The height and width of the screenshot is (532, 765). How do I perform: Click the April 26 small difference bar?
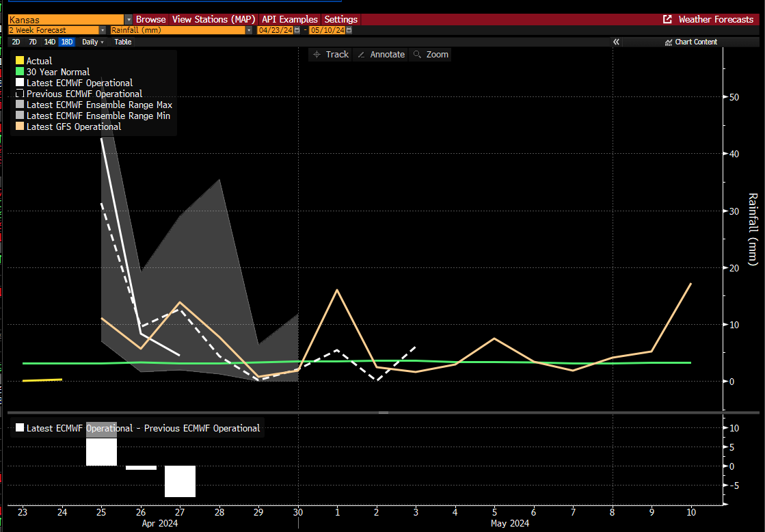pyautogui.click(x=141, y=468)
